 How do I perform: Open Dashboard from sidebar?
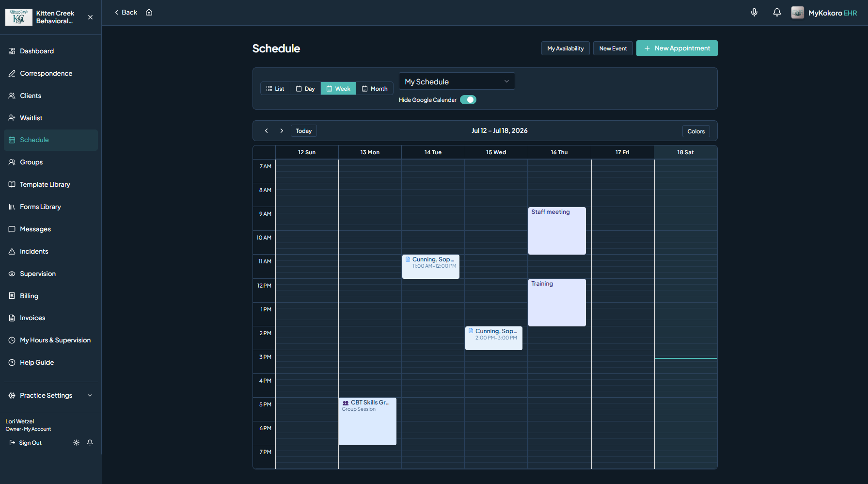pyautogui.click(x=51, y=51)
